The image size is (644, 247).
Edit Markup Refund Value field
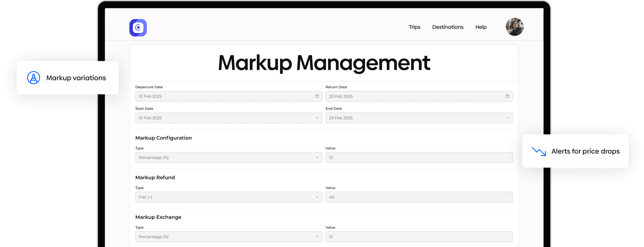(x=419, y=197)
